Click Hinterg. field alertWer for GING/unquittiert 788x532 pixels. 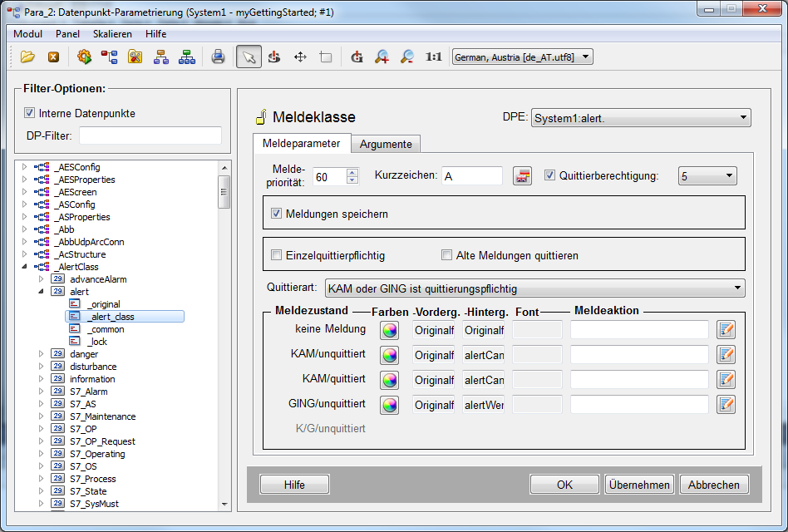point(484,404)
